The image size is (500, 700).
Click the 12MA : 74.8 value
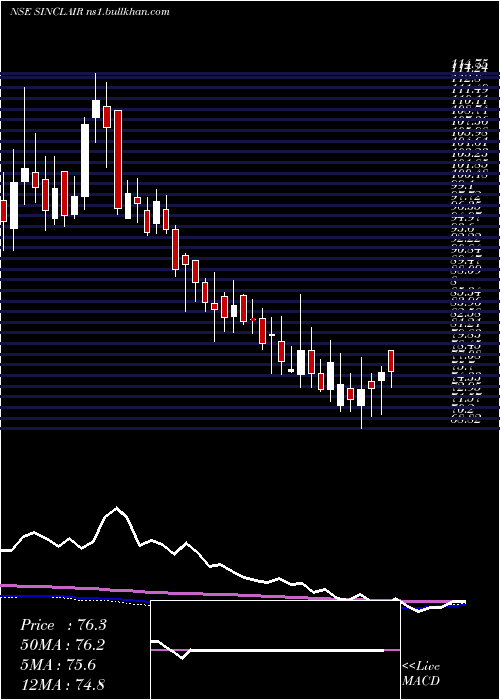[63, 684]
